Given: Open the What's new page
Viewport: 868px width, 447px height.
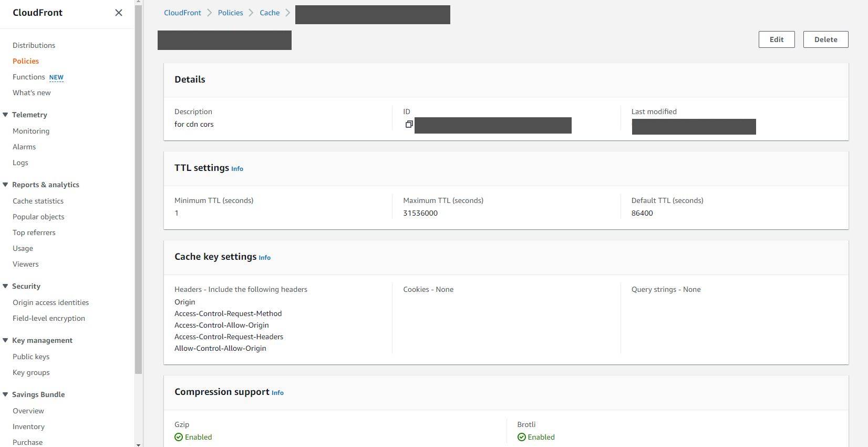Looking at the screenshot, I should (x=32, y=93).
